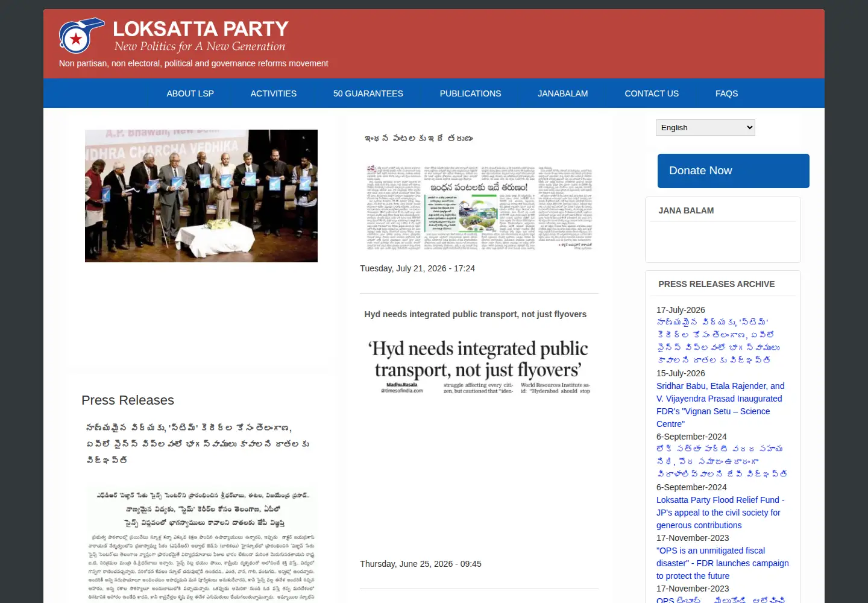Open the book release event photo
This screenshot has width=868, height=603.
pyautogui.click(x=201, y=196)
